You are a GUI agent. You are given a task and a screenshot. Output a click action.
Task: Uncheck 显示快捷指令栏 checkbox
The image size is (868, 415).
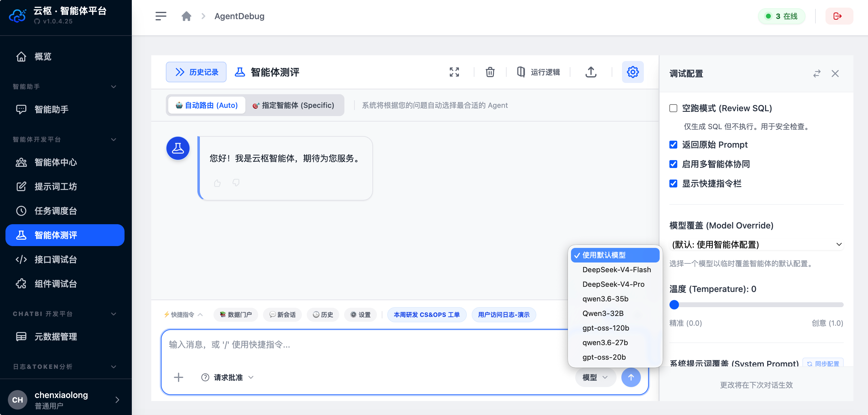point(673,184)
